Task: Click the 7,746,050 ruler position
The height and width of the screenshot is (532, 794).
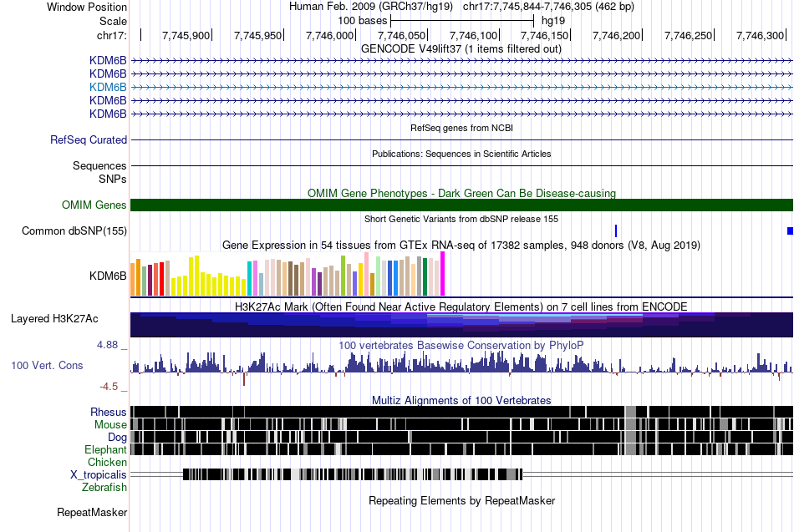Action: pos(401,35)
